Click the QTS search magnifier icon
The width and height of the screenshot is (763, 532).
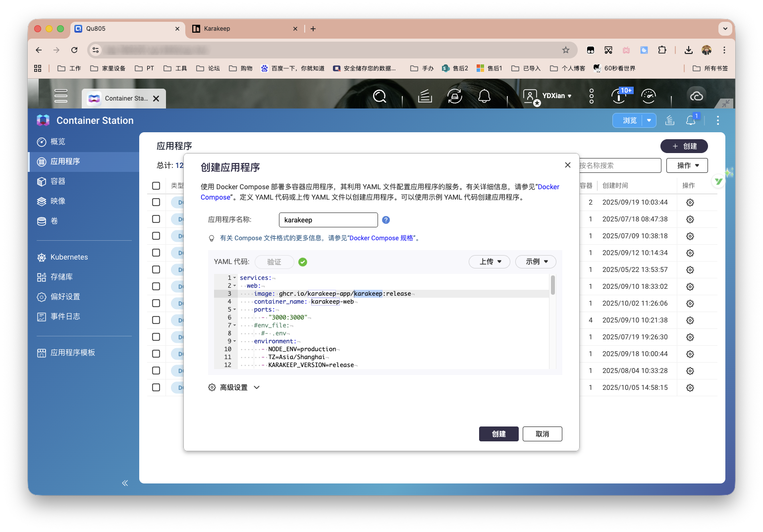tap(380, 96)
